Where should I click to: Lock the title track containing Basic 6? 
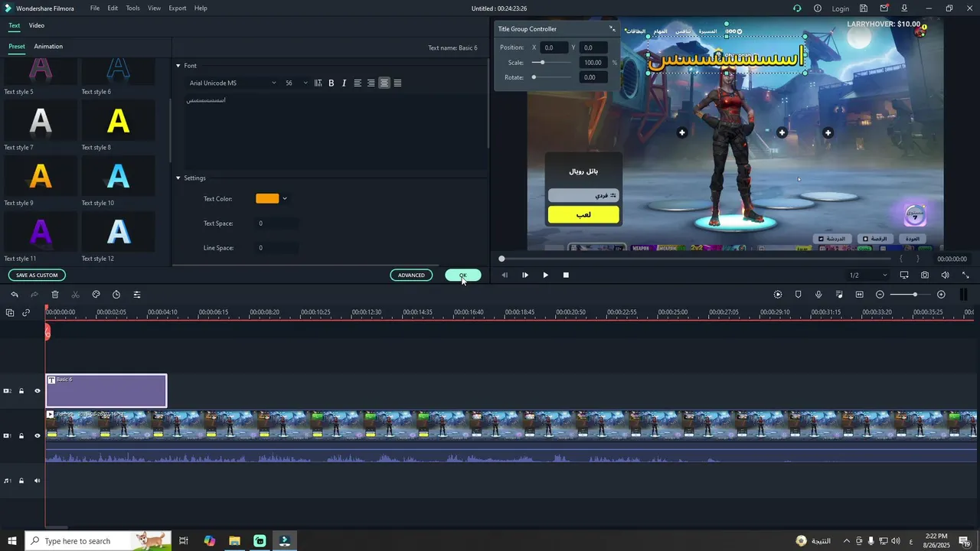pyautogui.click(x=21, y=391)
